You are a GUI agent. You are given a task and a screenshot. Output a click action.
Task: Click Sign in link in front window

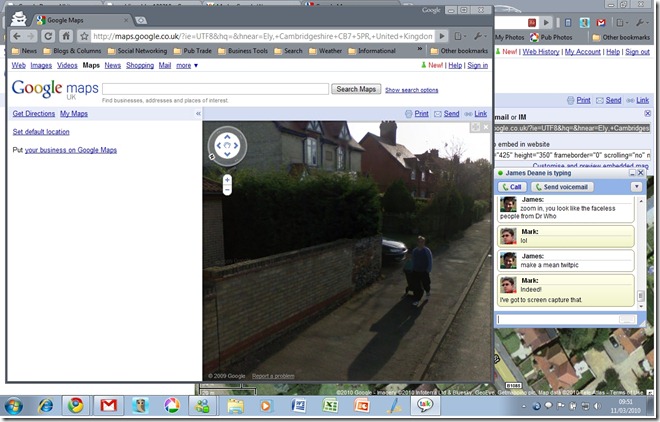[x=478, y=65]
